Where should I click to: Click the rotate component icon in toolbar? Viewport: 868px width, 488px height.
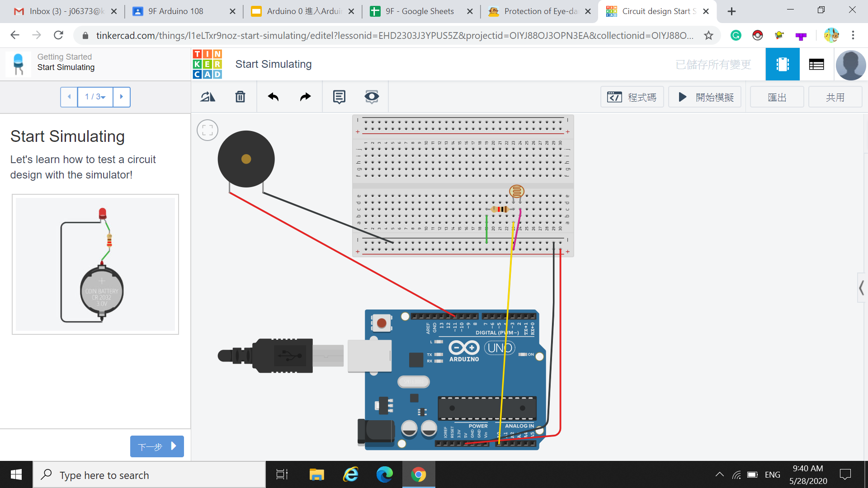(208, 97)
